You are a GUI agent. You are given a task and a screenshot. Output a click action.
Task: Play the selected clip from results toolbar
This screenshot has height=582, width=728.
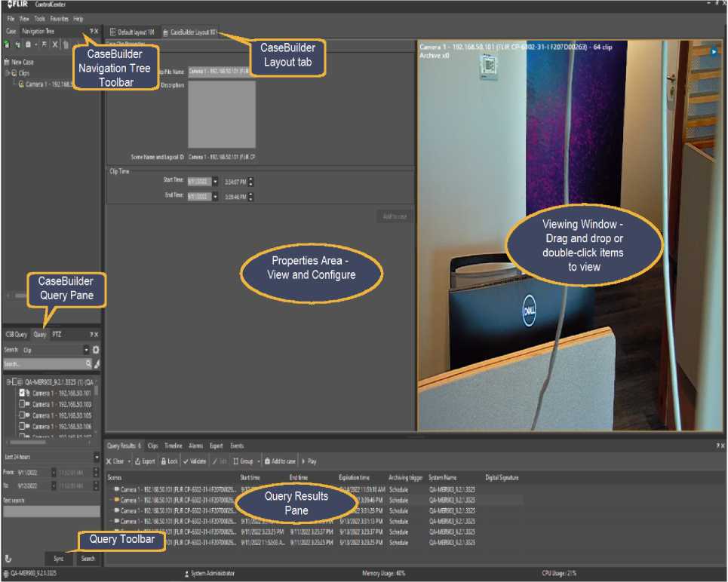pyautogui.click(x=309, y=461)
